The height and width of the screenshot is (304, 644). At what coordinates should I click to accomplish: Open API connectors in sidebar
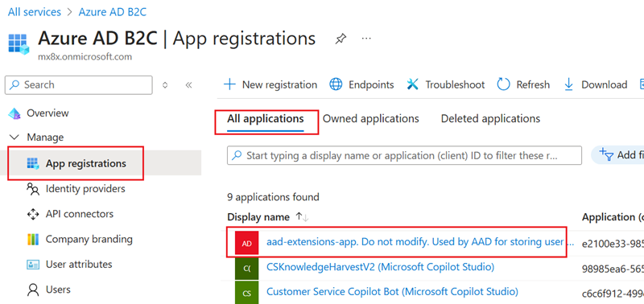(x=80, y=214)
